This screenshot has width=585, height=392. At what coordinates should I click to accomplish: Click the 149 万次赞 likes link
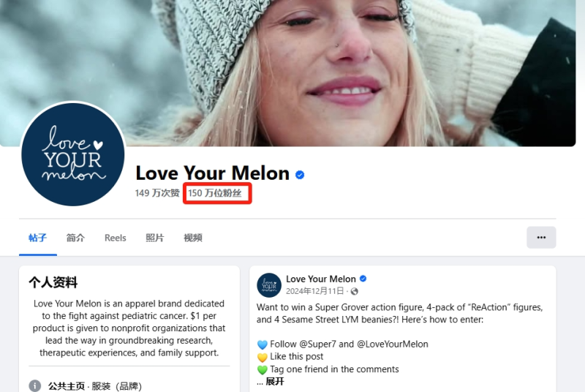(x=157, y=193)
